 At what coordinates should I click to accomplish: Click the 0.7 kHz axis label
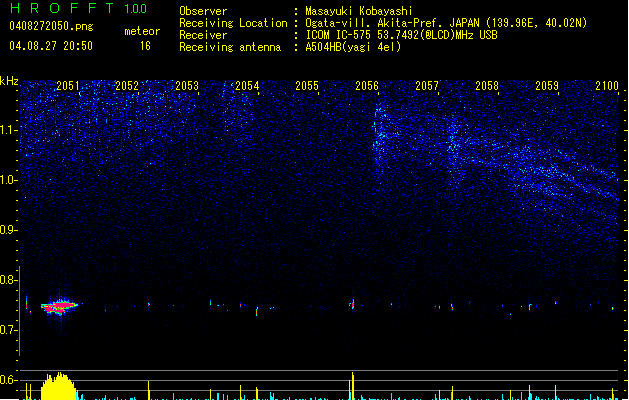(9, 330)
